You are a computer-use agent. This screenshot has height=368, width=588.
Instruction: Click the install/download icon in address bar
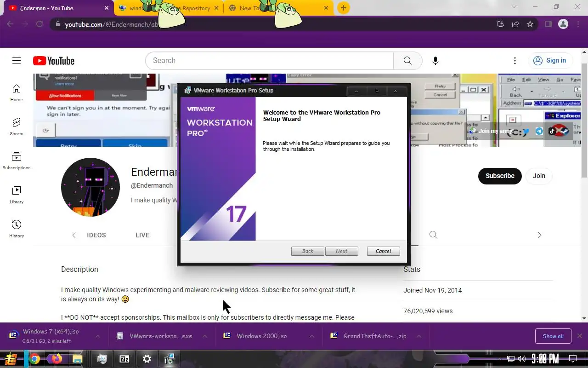501,24
